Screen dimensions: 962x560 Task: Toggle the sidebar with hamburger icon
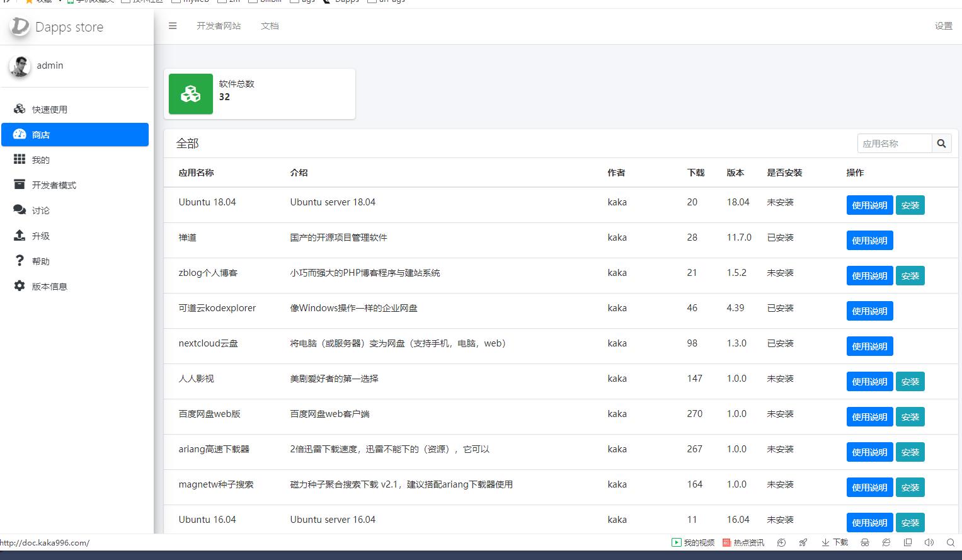(172, 26)
